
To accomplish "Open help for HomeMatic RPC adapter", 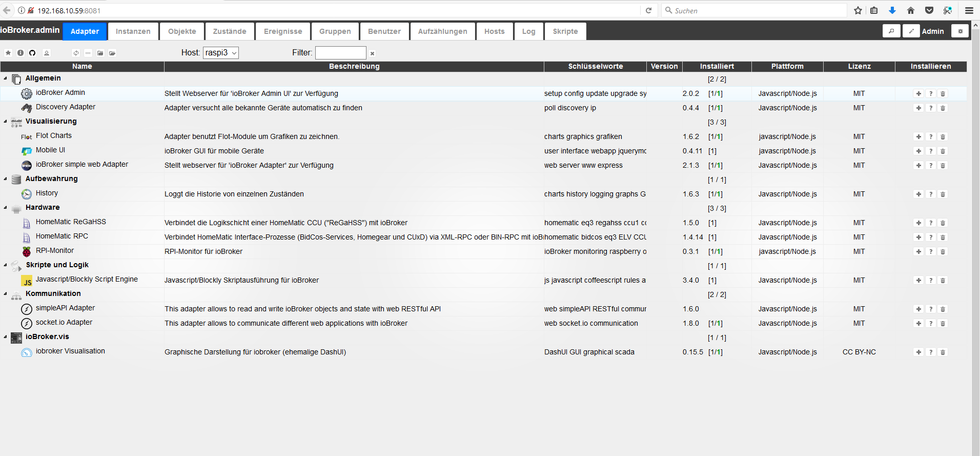I will tap(931, 237).
